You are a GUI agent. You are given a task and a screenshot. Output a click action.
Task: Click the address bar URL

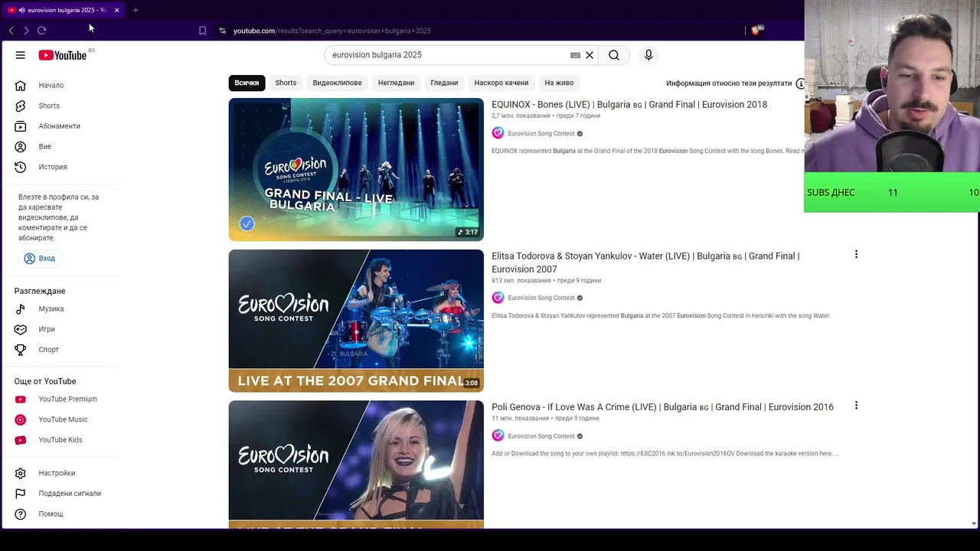click(x=332, y=31)
